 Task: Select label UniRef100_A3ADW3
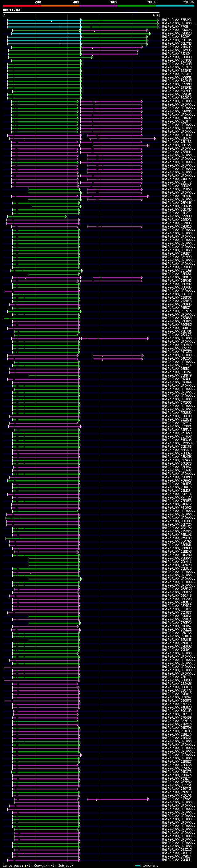[x=176, y=57]
